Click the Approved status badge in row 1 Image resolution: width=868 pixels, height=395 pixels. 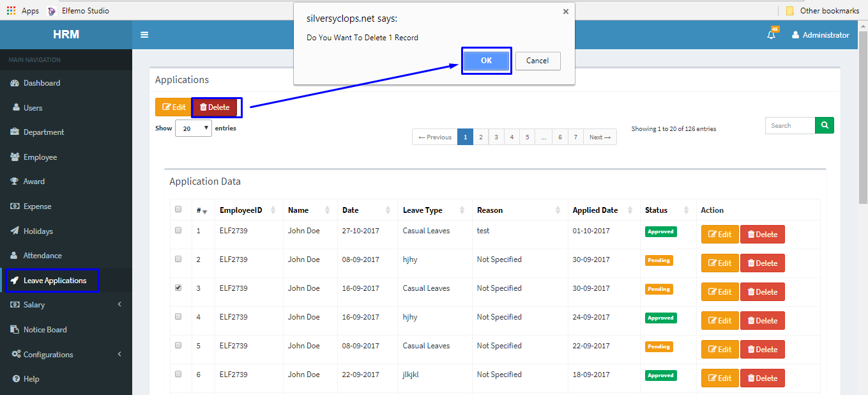pyautogui.click(x=660, y=231)
